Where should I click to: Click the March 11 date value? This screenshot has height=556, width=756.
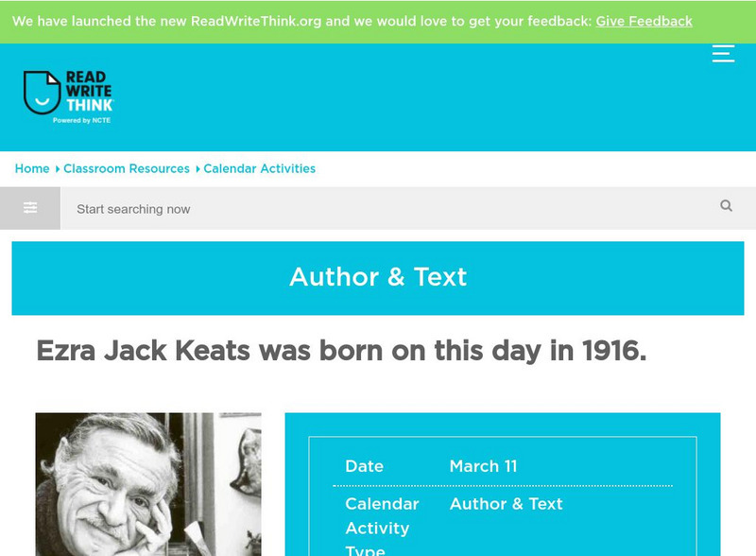483,466
